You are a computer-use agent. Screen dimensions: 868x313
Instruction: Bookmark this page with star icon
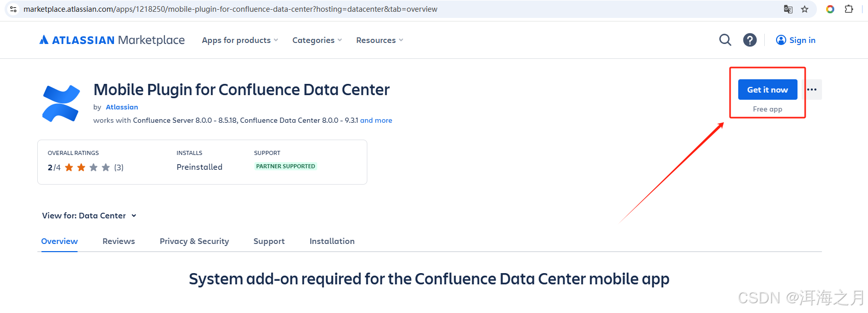(x=805, y=9)
